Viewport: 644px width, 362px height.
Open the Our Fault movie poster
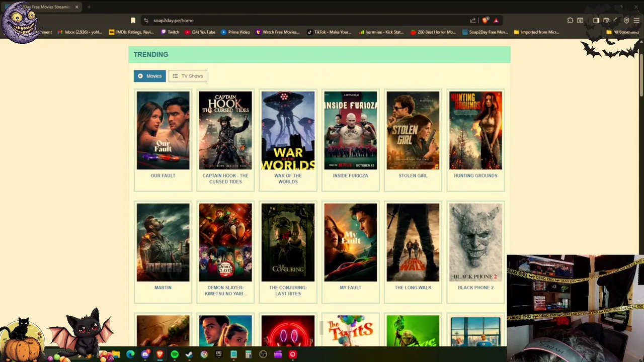(x=163, y=131)
